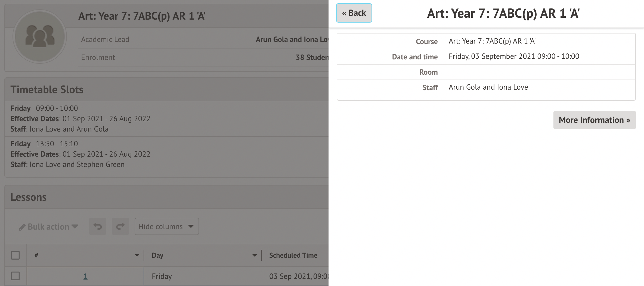Click the Back button
Screen dimensions: 644x286
click(354, 13)
